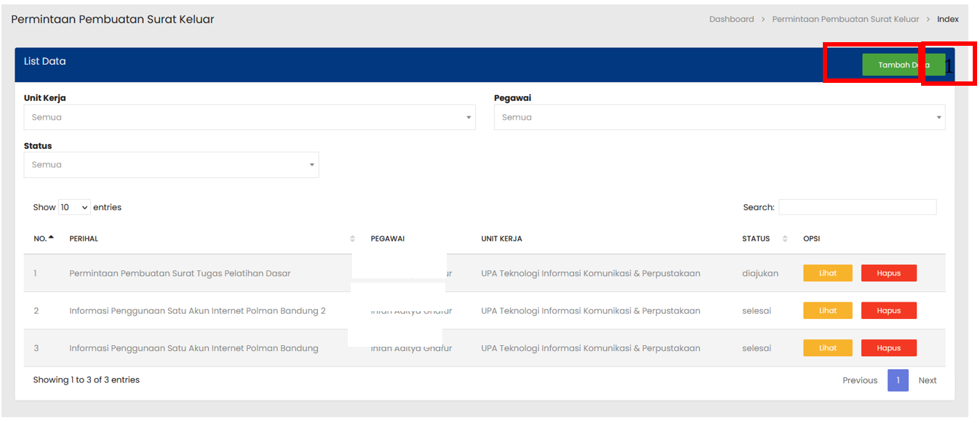This screenshot has width=980, height=423.
Task: Sort by the NO. column arrow
Action: (51, 238)
